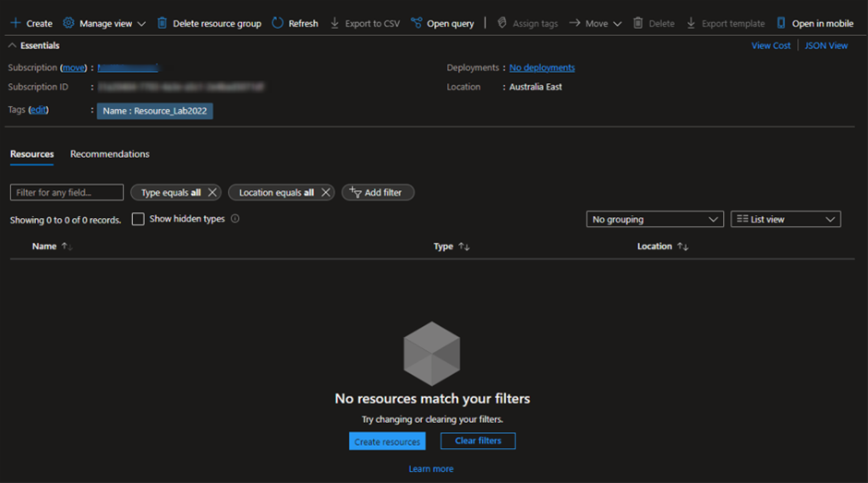Open the No grouping dropdown
Viewport: 868px width, 483px height.
(x=655, y=220)
